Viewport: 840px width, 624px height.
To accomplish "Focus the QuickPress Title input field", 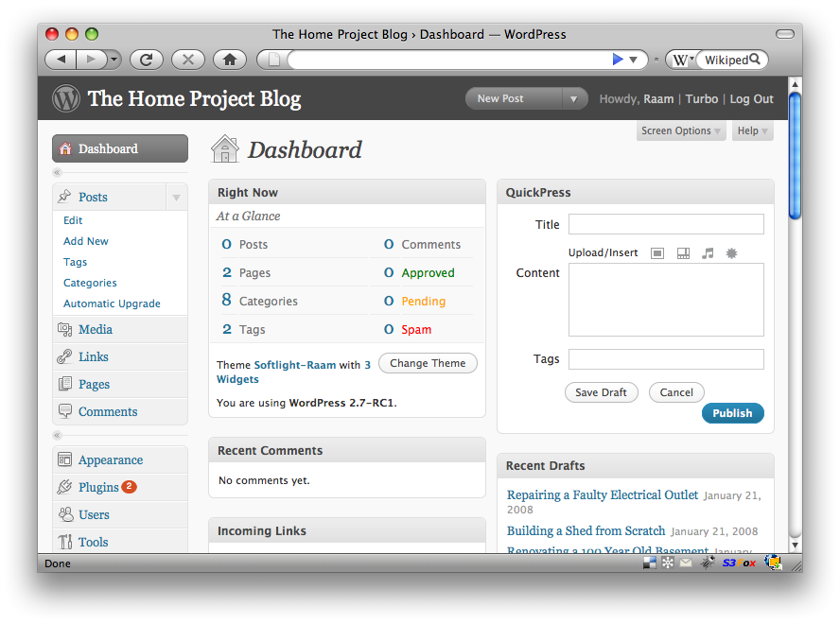I will click(x=666, y=224).
